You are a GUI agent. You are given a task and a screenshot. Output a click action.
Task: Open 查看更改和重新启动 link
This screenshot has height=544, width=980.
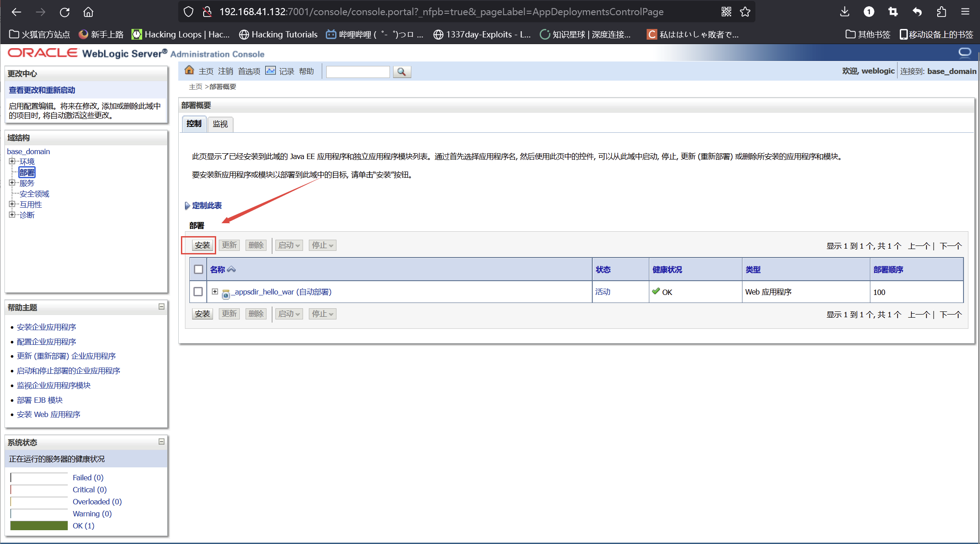point(42,90)
